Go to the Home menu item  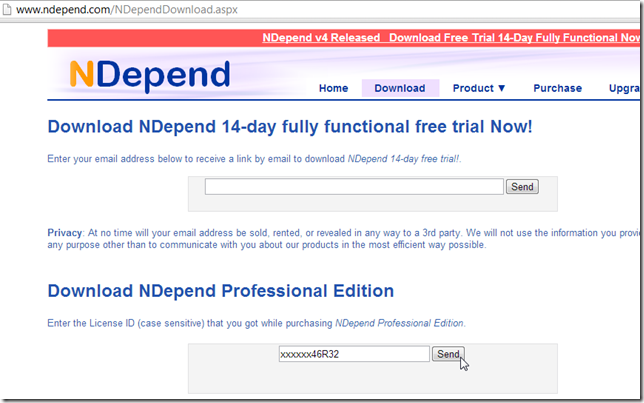[x=334, y=88]
